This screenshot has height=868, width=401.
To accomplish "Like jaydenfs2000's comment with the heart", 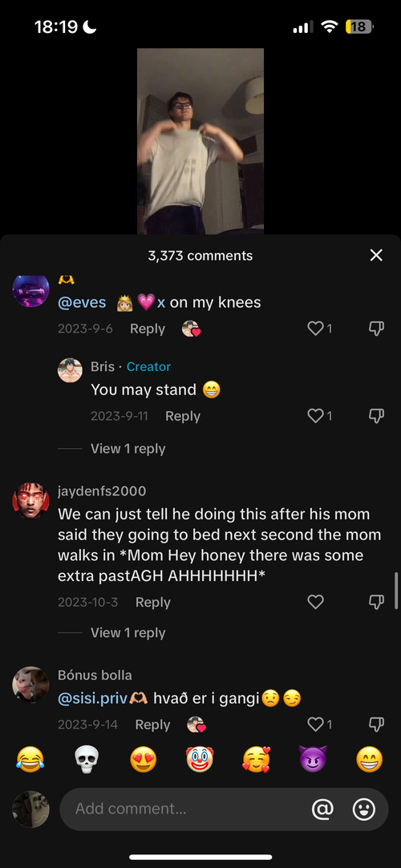I will pos(315,602).
